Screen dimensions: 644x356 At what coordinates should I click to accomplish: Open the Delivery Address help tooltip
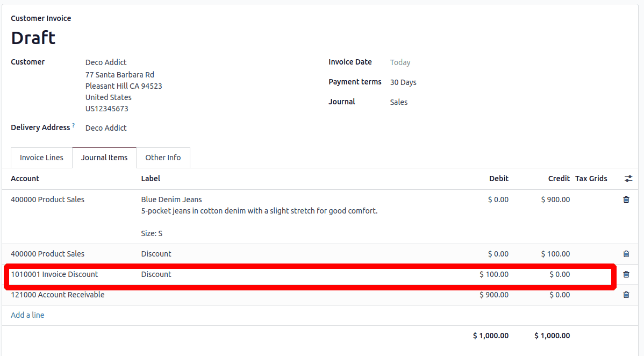pos(74,125)
